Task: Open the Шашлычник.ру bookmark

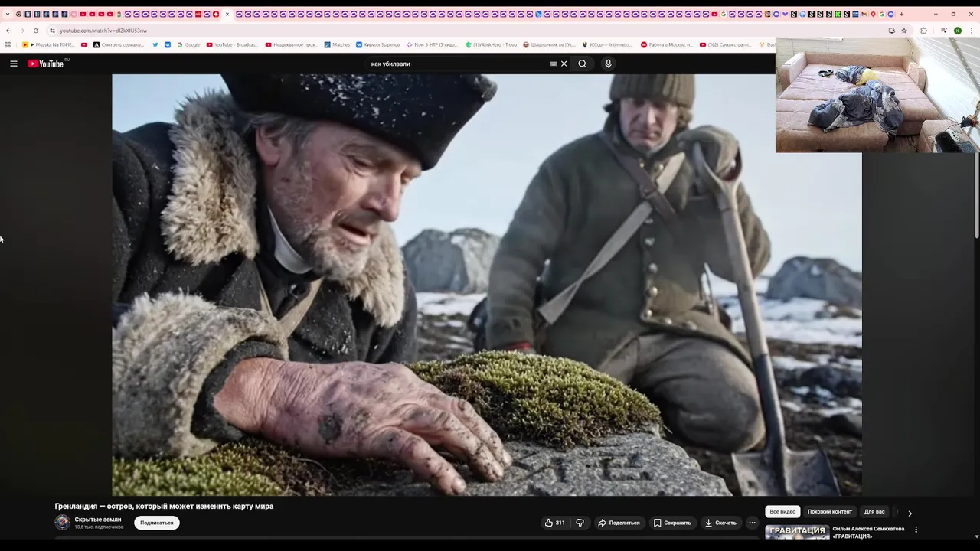Action: tap(549, 45)
